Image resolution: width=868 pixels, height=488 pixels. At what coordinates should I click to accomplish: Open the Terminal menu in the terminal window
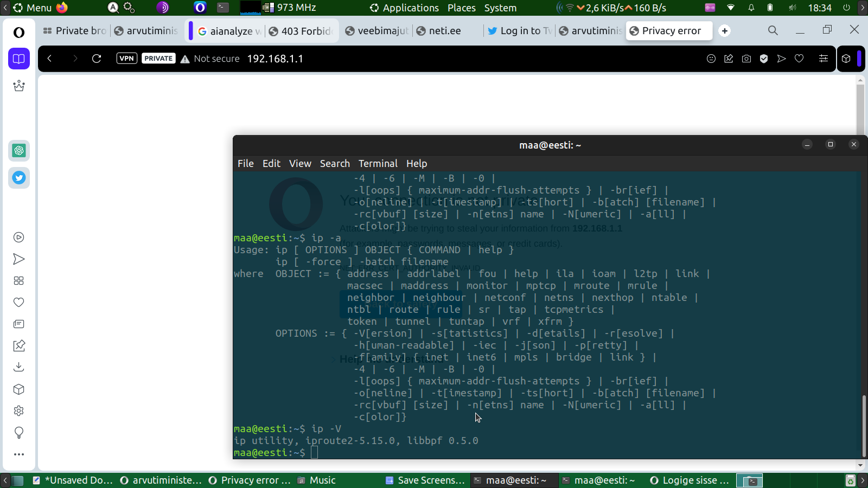(x=378, y=163)
